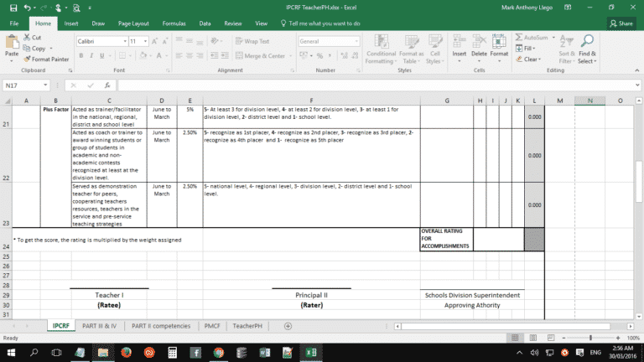Click the Insert Function fx icon
The height and width of the screenshot is (362, 644).
[x=107, y=85]
